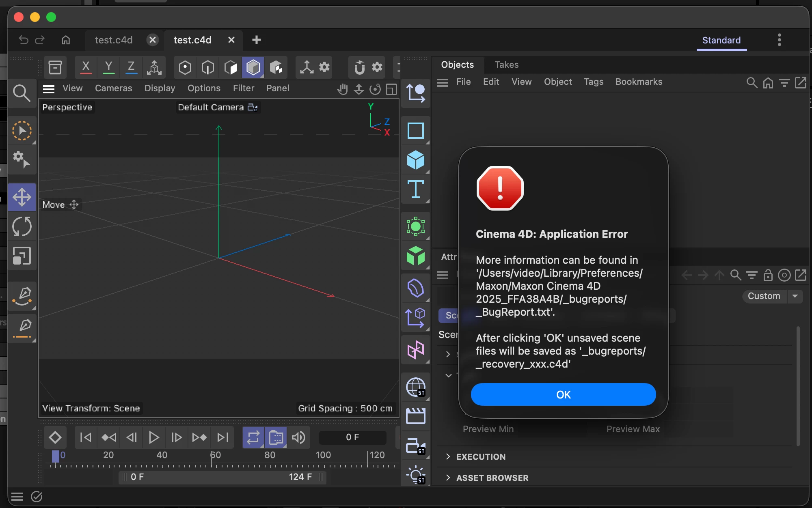Click the clapperboard render icon

click(415, 416)
